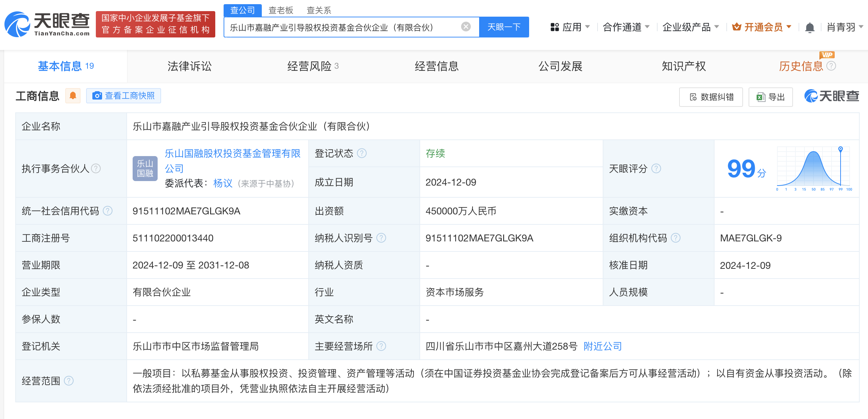Click help icon beside 经营范围
This screenshot has height=419, width=868.
pyautogui.click(x=69, y=381)
